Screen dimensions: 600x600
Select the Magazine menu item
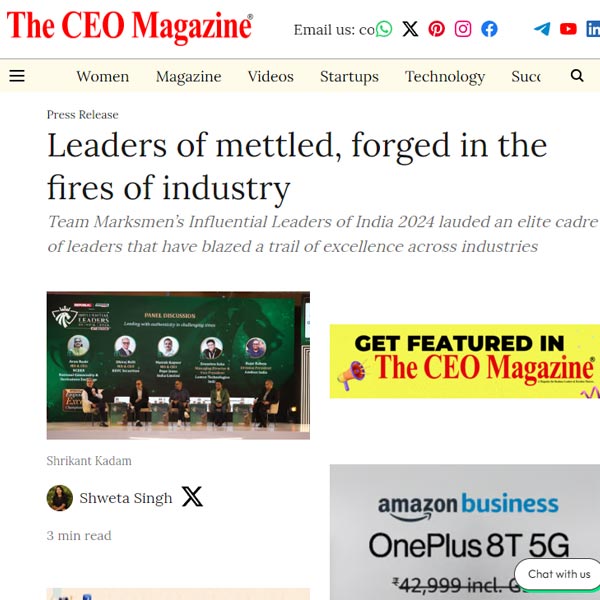click(x=189, y=77)
